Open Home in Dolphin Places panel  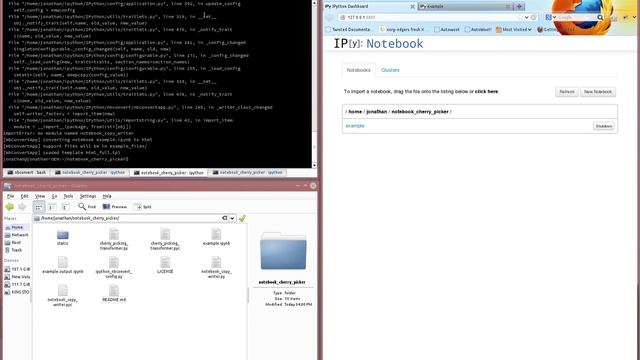coord(16,227)
